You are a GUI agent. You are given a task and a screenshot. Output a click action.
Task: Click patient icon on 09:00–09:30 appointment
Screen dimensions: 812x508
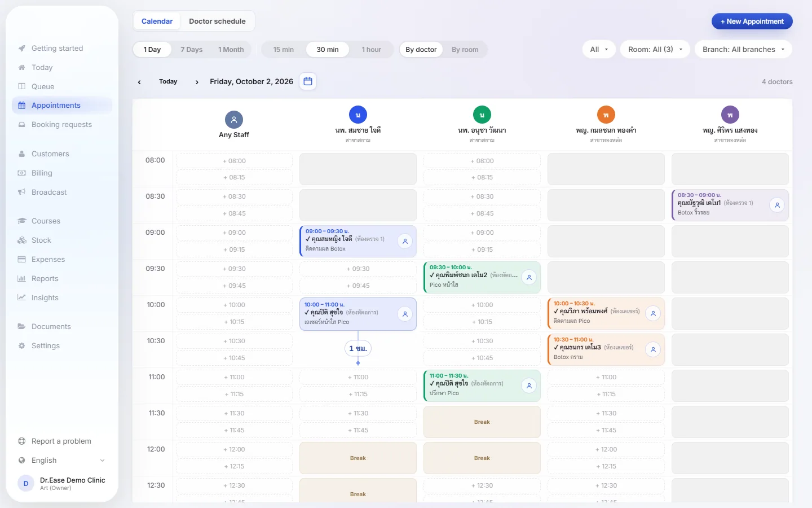[x=405, y=241]
